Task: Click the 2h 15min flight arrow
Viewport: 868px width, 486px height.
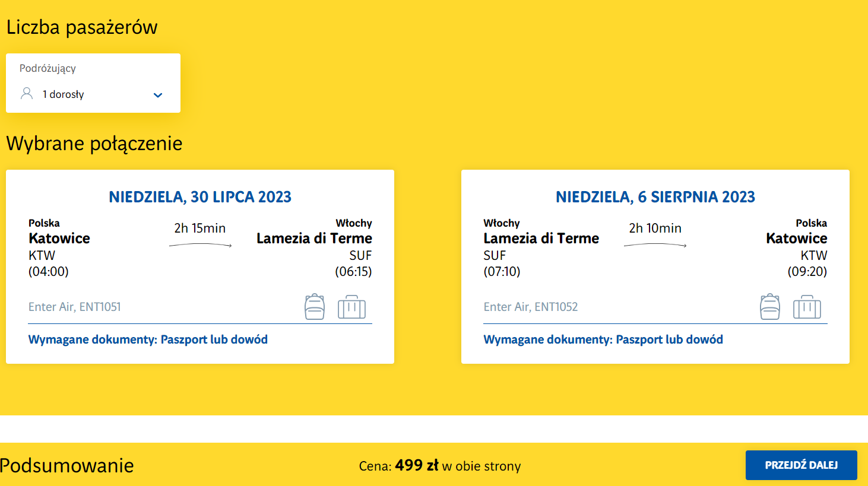Action: [200, 245]
